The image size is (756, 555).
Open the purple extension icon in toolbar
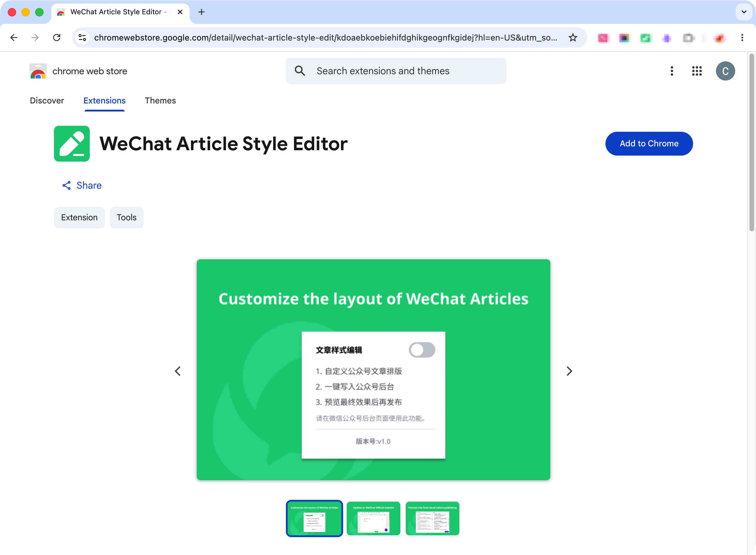pyautogui.click(x=667, y=38)
